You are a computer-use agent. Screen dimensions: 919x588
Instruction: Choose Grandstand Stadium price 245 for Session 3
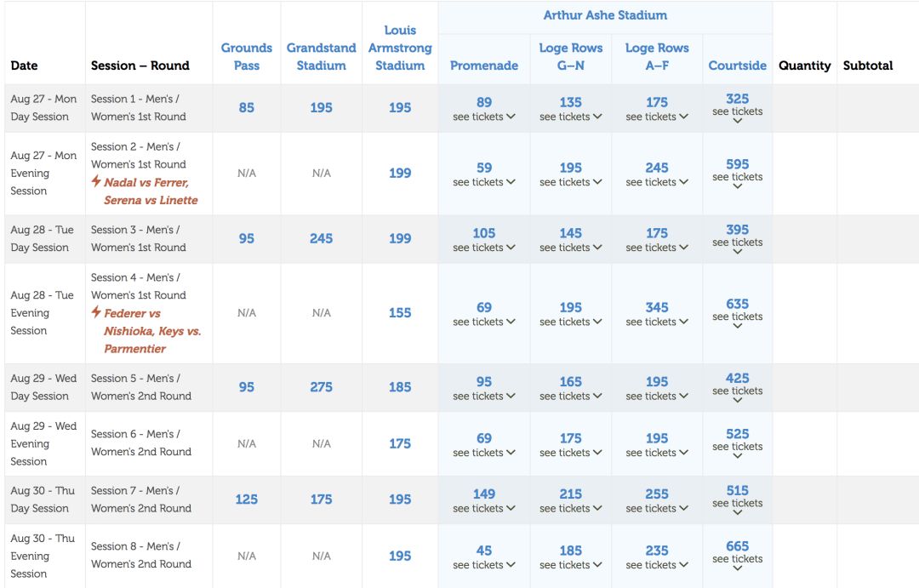click(321, 239)
